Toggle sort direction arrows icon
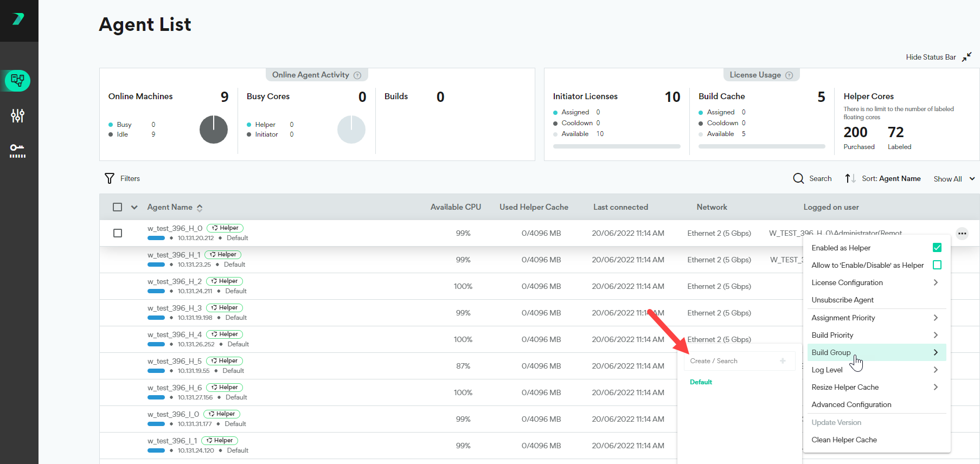 click(x=850, y=178)
